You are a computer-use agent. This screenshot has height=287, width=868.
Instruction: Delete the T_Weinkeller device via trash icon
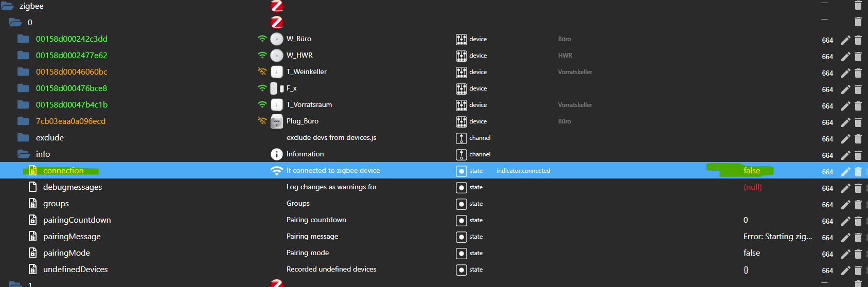click(x=858, y=73)
